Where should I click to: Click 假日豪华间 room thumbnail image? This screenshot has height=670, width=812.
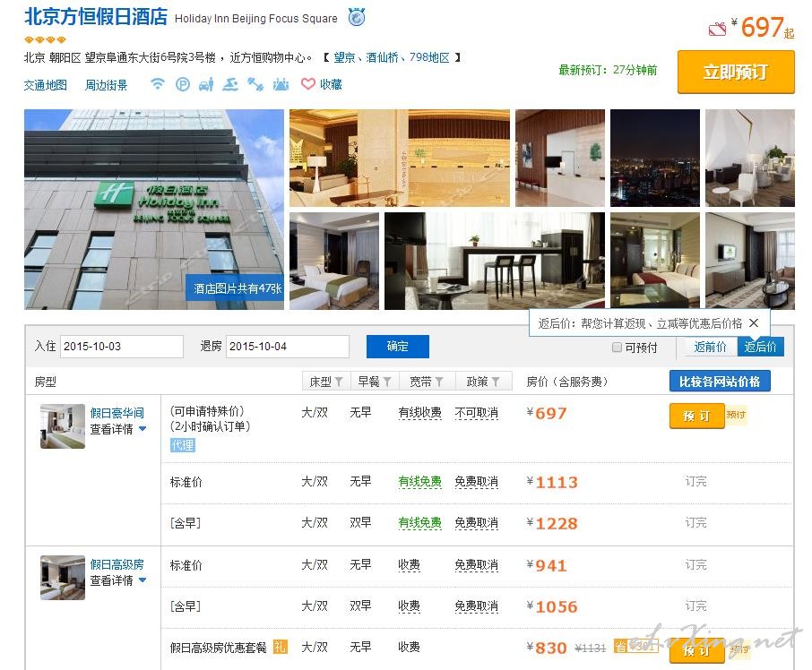click(x=63, y=425)
